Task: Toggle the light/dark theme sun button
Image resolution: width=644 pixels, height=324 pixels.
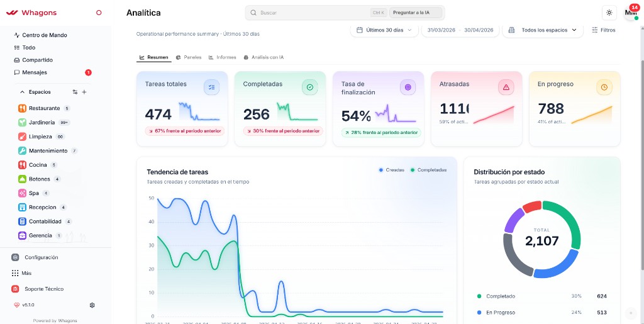Action: point(609,13)
